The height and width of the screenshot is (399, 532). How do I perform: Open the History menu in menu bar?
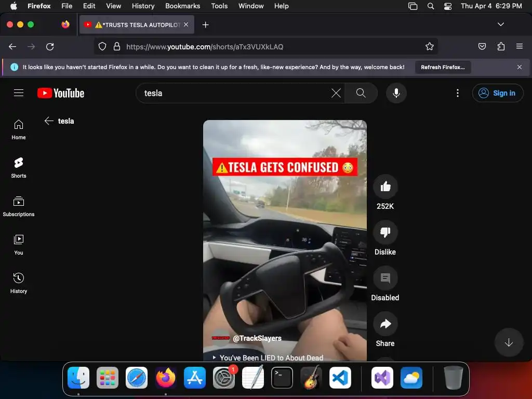(x=143, y=6)
